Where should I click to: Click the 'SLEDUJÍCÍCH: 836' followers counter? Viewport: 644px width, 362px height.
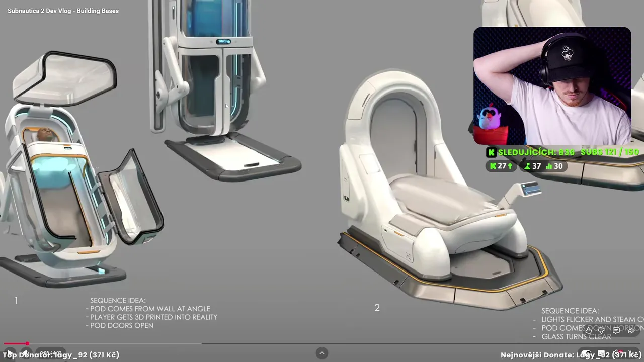coord(536,152)
